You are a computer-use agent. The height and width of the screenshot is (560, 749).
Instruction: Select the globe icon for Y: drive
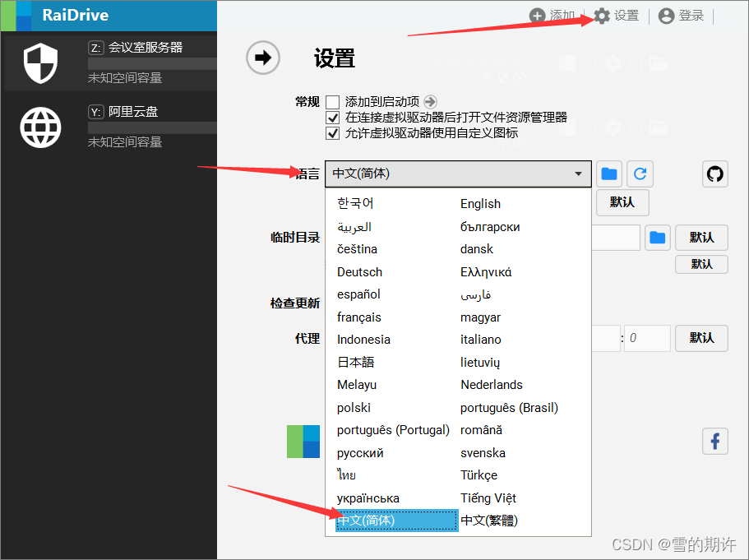[40, 127]
